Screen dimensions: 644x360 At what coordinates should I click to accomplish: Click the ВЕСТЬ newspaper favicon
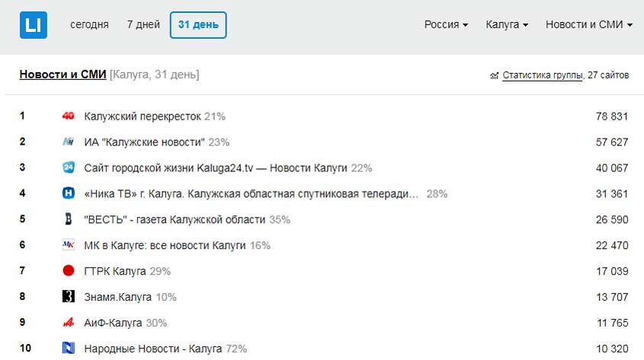(x=68, y=220)
